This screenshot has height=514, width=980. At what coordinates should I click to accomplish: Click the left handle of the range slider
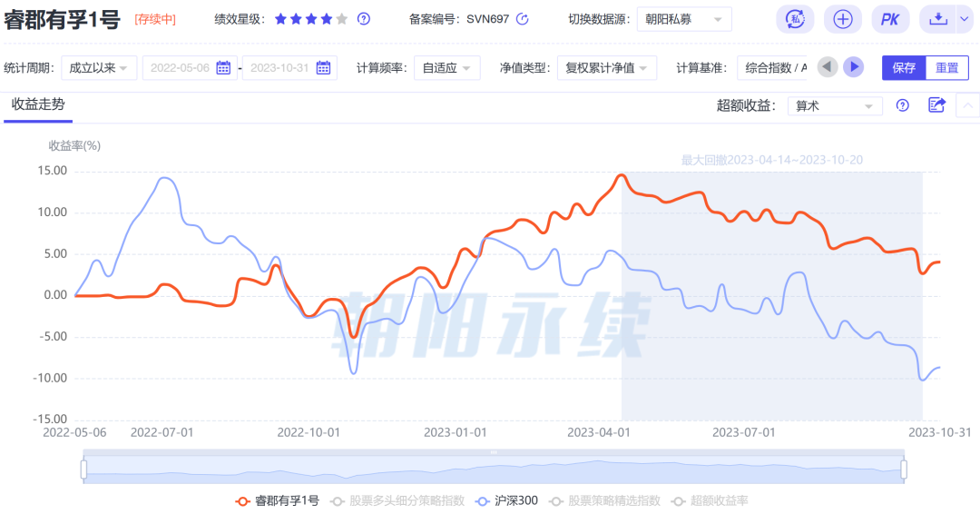pyautogui.click(x=83, y=469)
